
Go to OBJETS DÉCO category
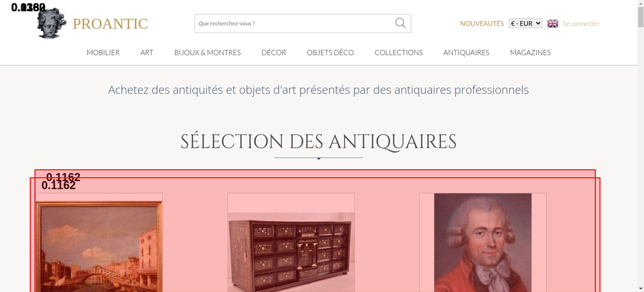coord(330,52)
